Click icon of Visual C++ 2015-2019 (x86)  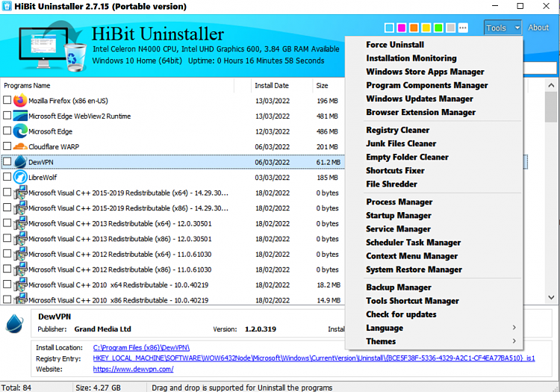coord(20,208)
